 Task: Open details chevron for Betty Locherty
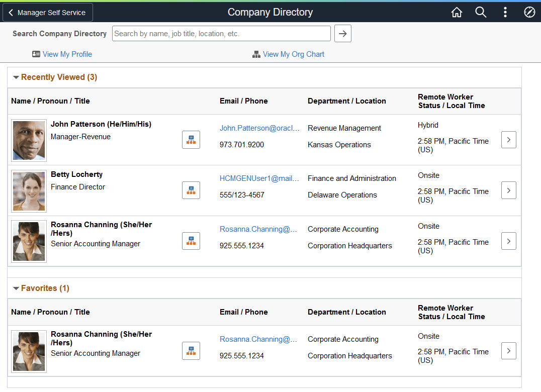[508, 190]
